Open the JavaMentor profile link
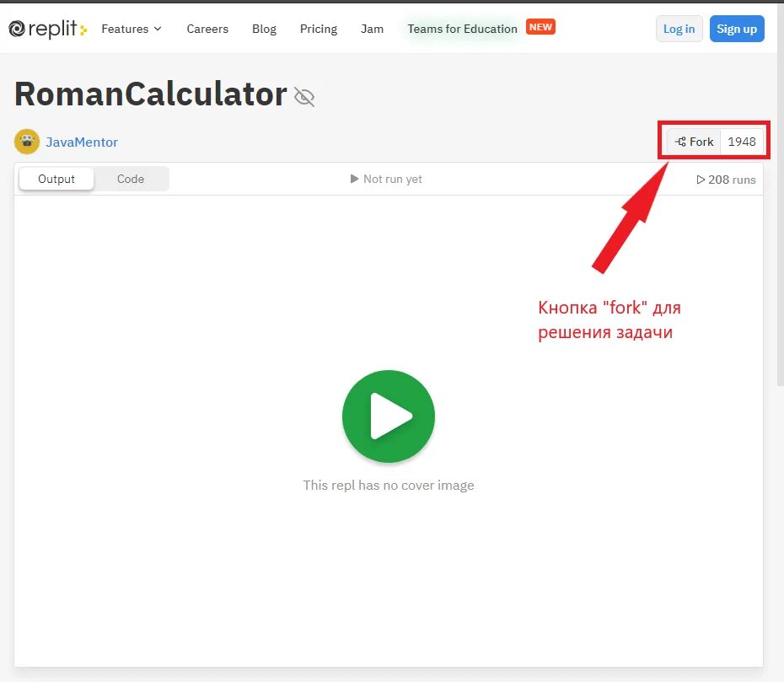 coord(82,142)
